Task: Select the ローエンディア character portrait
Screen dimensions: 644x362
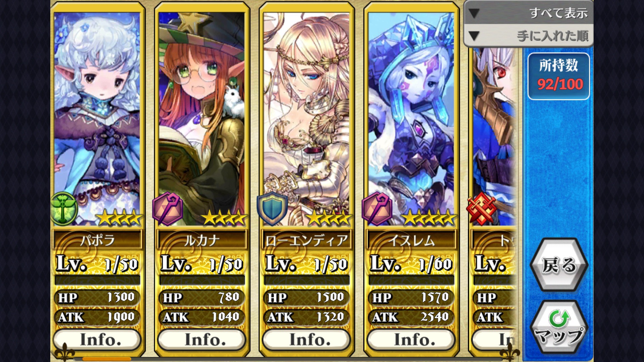Action: [x=307, y=119]
